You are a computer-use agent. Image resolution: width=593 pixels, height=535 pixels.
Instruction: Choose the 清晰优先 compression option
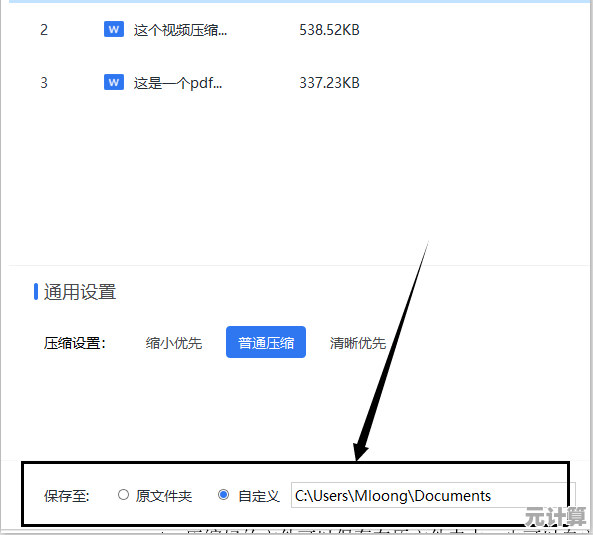(358, 343)
